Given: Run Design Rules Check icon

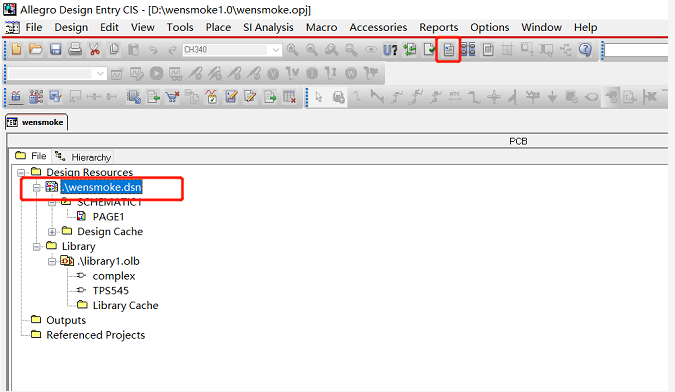Looking at the screenshot, I should click(x=429, y=49).
